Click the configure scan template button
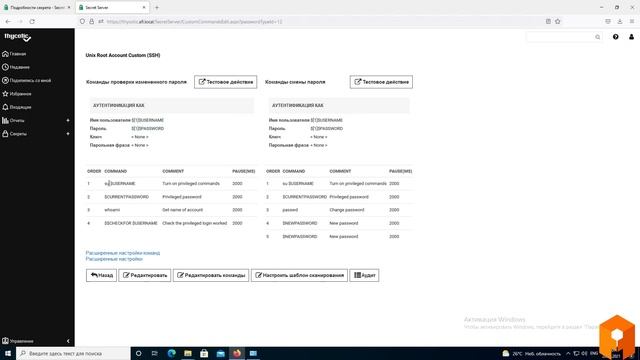 point(299,275)
